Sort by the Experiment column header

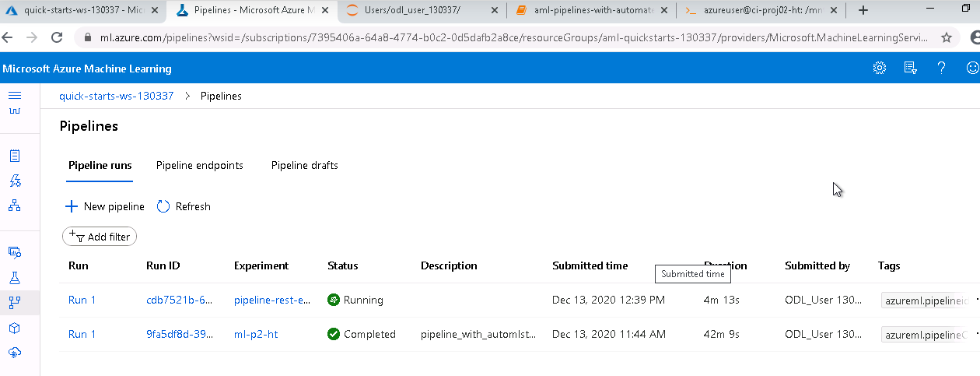point(261,265)
